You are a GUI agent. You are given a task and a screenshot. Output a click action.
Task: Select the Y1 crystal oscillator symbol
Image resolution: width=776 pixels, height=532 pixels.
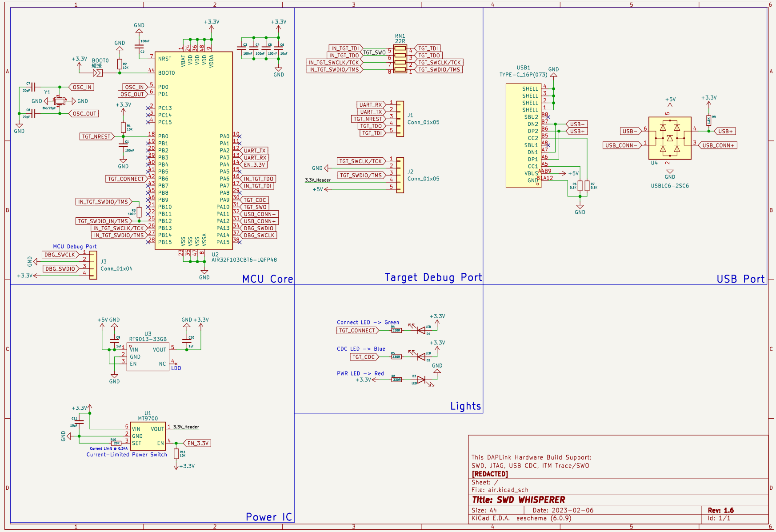(59, 101)
